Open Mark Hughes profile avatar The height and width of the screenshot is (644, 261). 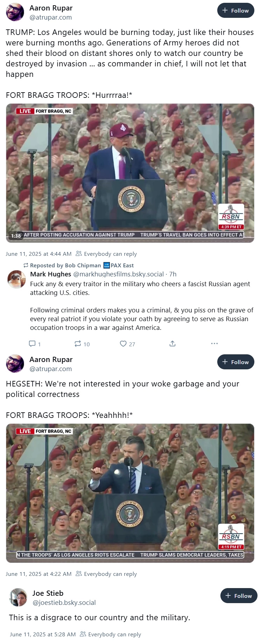point(17,279)
